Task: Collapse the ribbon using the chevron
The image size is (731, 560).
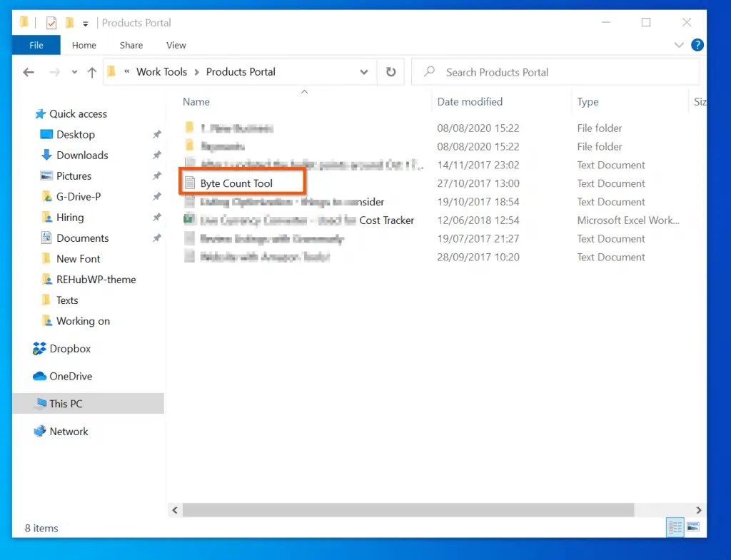Action: tap(678, 44)
